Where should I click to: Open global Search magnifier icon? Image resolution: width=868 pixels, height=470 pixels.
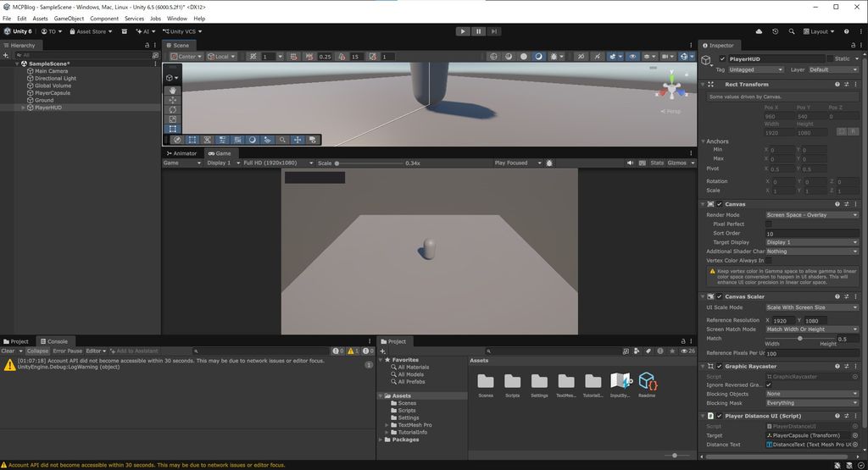pos(792,31)
